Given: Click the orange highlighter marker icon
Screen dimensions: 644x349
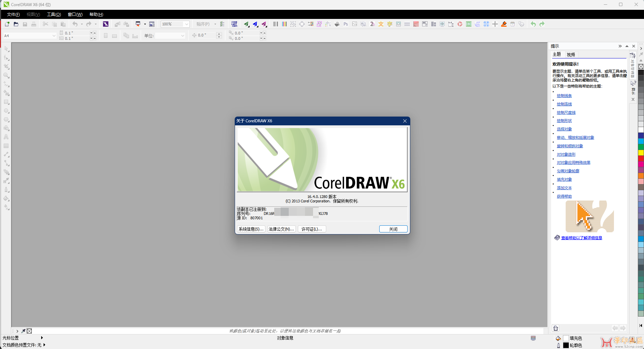Looking at the screenshot, I should pyautogui.click(x=504, y=24).
